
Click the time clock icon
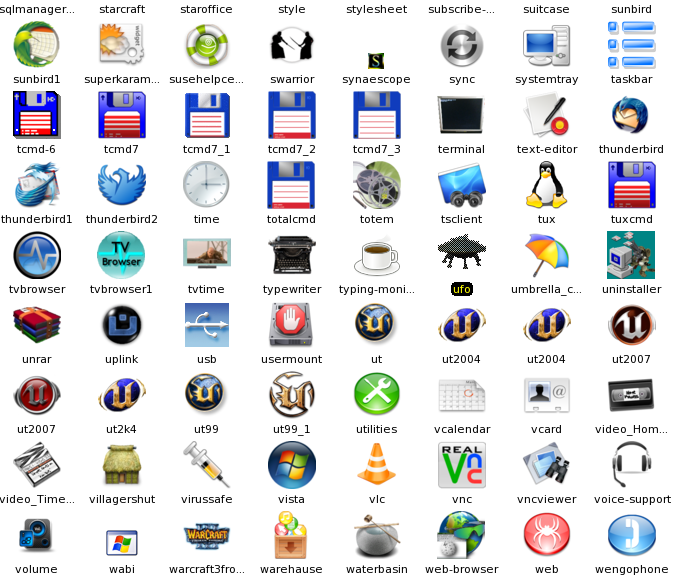(206, 184)
